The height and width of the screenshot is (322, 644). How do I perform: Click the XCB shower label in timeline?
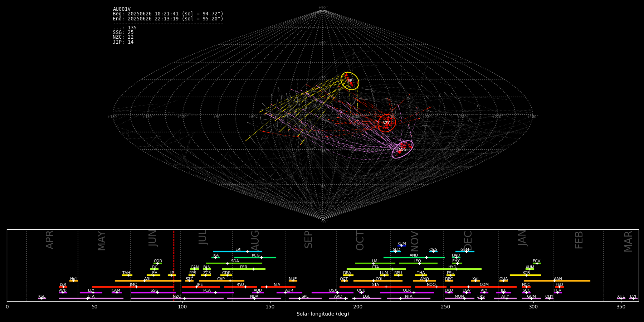526,273
